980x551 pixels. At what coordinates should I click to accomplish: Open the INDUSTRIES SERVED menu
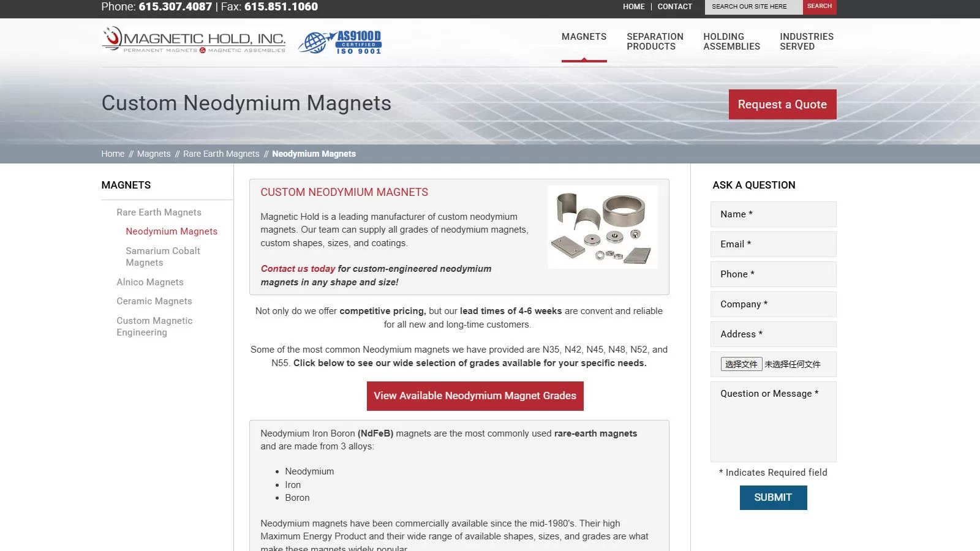click(x=806, y=41)
